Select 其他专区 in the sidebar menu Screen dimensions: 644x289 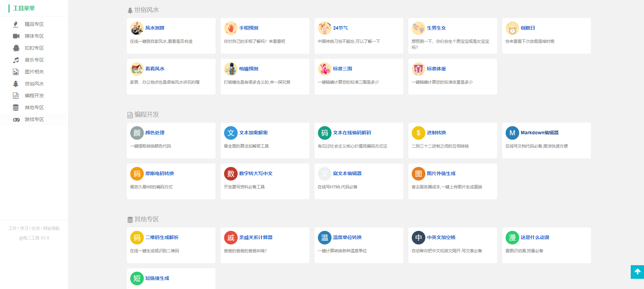34,107
